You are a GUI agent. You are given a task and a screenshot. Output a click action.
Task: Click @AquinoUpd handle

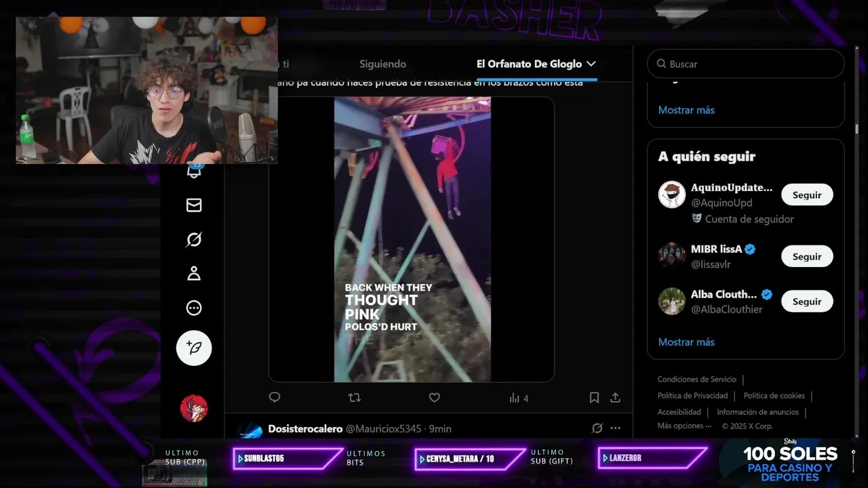[722, 203]
